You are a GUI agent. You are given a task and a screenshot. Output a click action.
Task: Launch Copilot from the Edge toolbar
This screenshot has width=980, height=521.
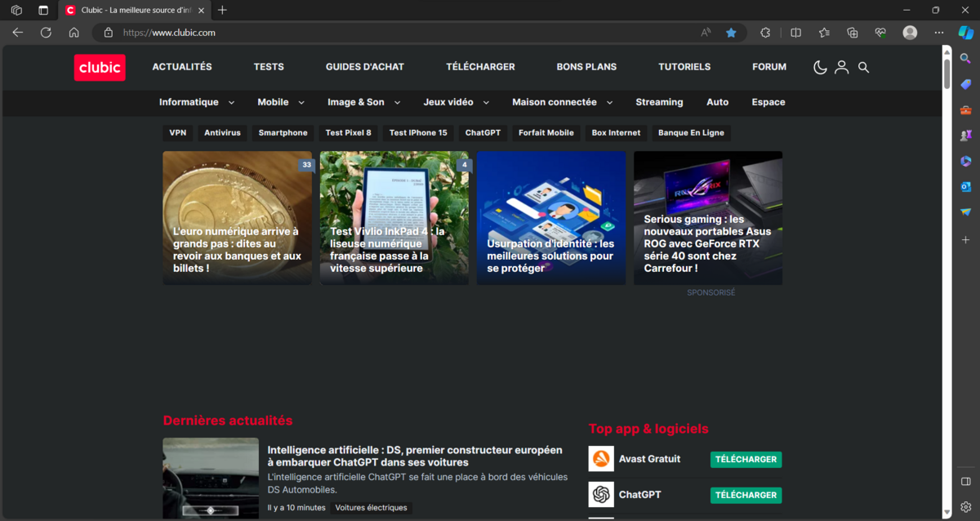(966, 33)
